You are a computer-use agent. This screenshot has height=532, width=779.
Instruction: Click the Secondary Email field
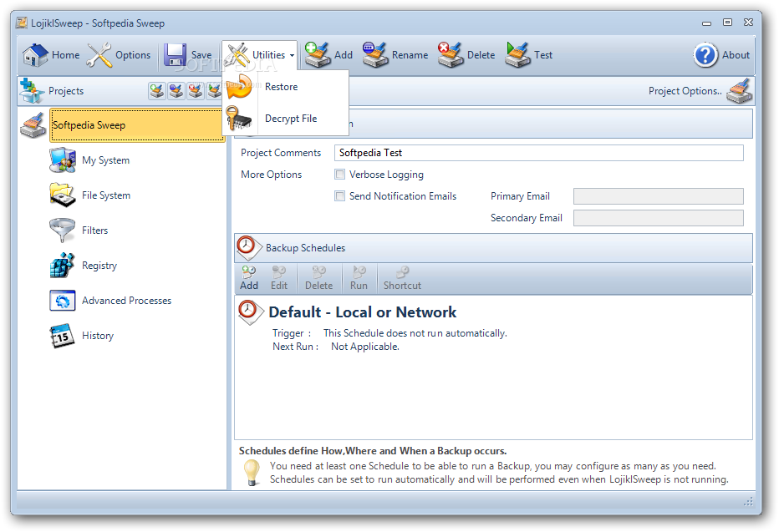[659, 218]
